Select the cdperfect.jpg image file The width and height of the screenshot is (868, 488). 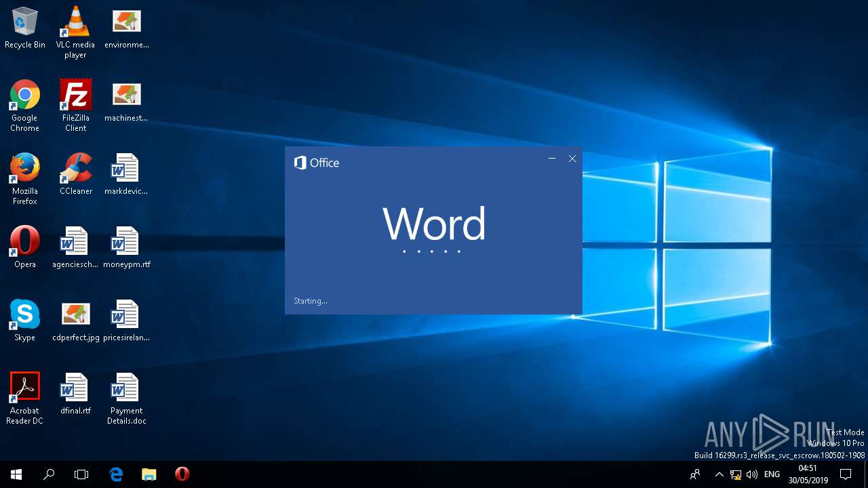[x=75, y=321]
